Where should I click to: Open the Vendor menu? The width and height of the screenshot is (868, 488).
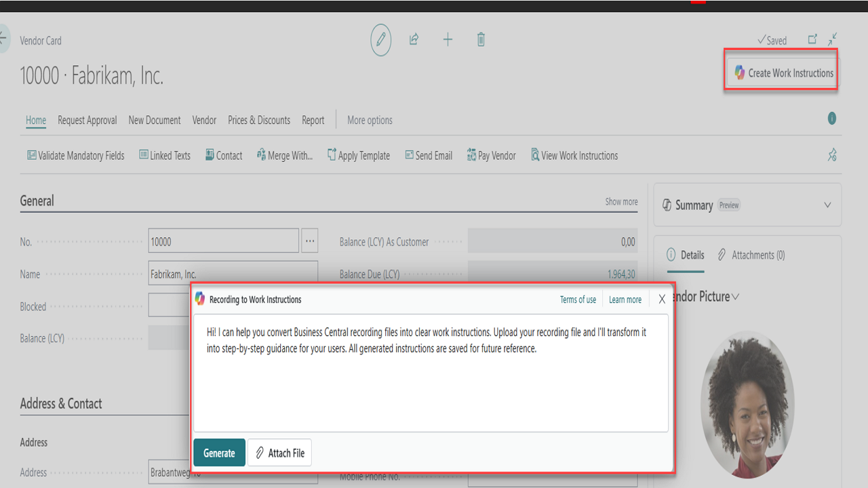(x=204, y=120)
